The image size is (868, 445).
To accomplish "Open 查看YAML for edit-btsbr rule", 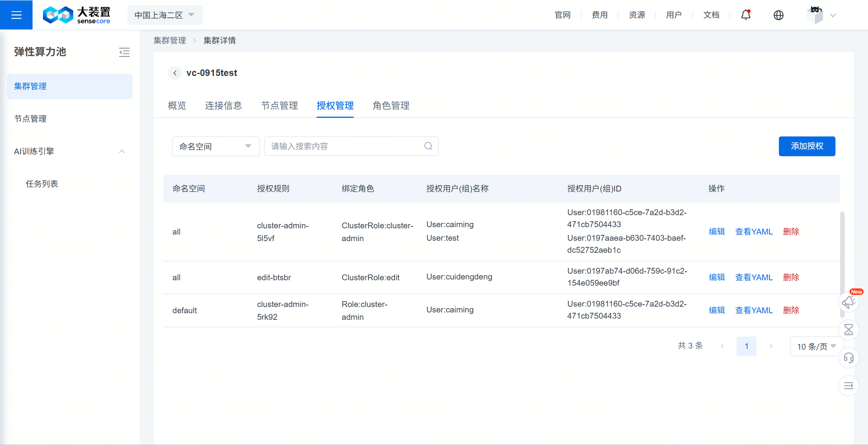I will (x=754, y=277).
